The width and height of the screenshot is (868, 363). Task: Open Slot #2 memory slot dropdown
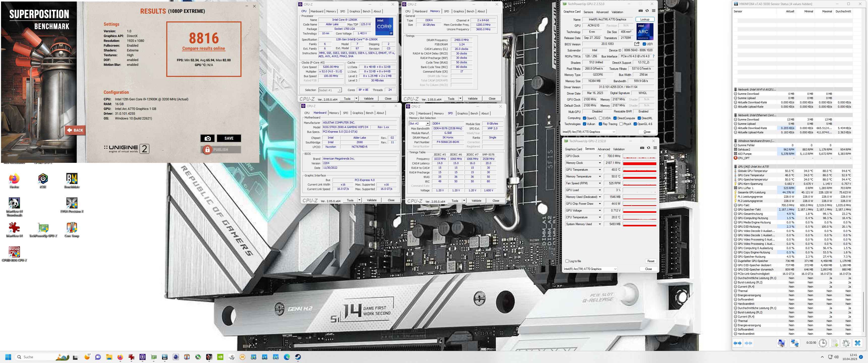tap(419, 124)
